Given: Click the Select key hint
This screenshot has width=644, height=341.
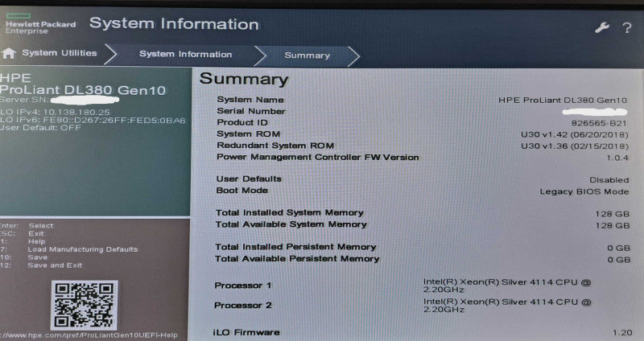Looking at the screenshot, I should point(41,226).
